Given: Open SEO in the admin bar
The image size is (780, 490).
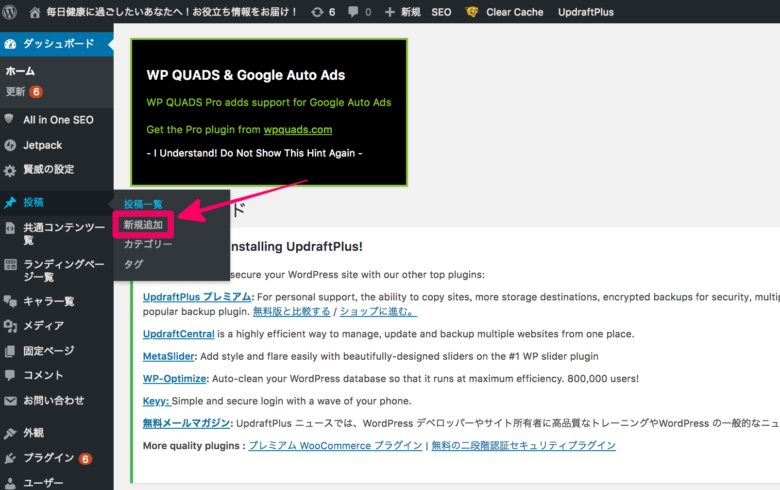Looking at the screenshot, I should 441,12.
